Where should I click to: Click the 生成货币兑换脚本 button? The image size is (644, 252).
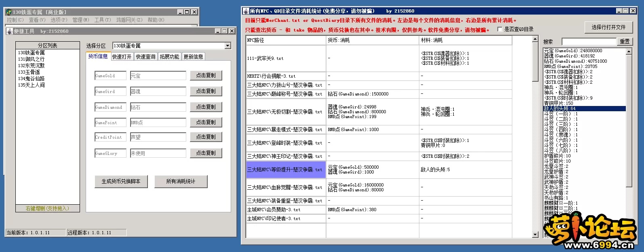[x=121, y=182]
